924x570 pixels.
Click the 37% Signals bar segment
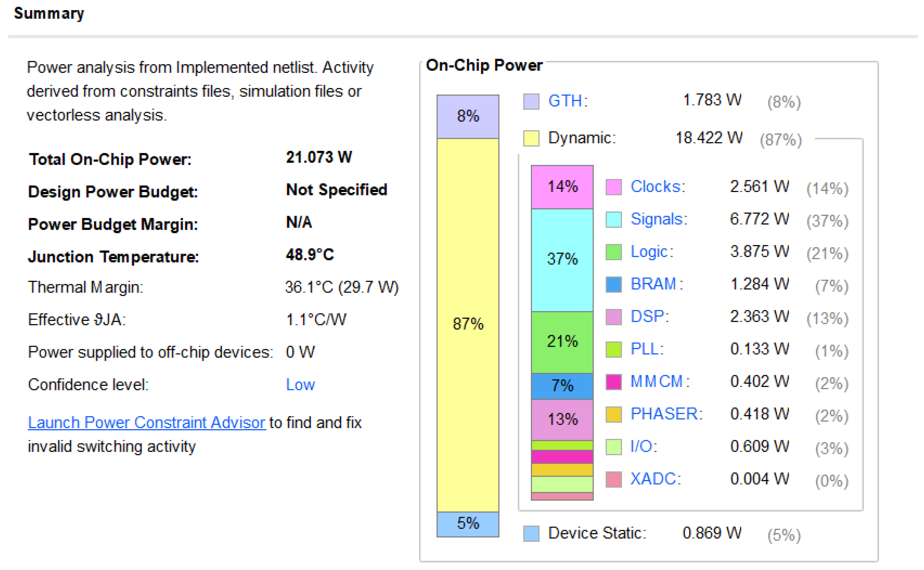tap(562, 260)
